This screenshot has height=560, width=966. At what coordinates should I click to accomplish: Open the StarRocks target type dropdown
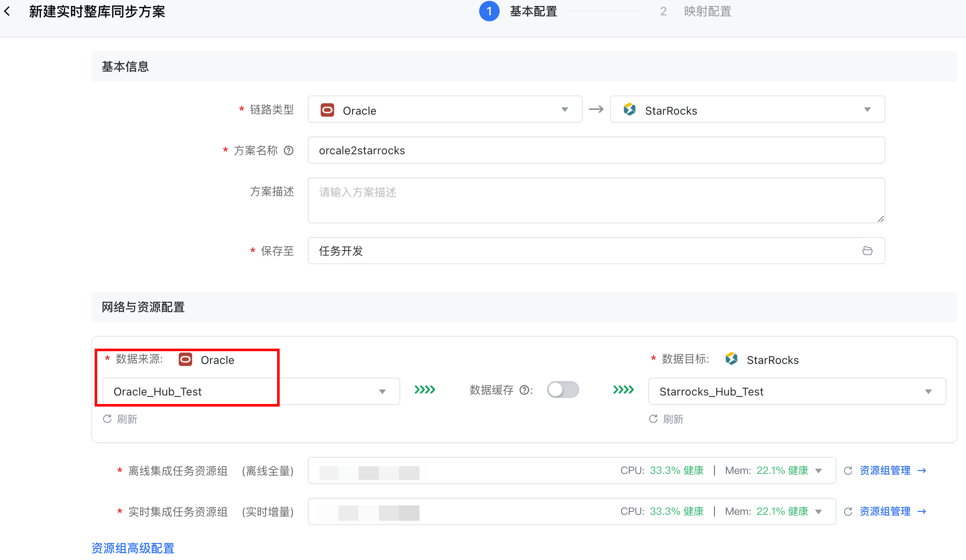[747, 110]
